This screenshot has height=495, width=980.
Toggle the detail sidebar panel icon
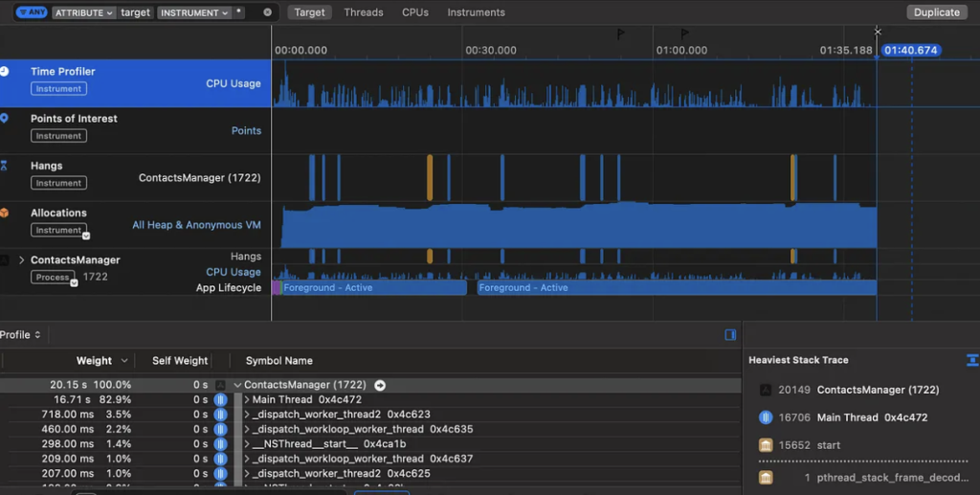pos(730,335)
